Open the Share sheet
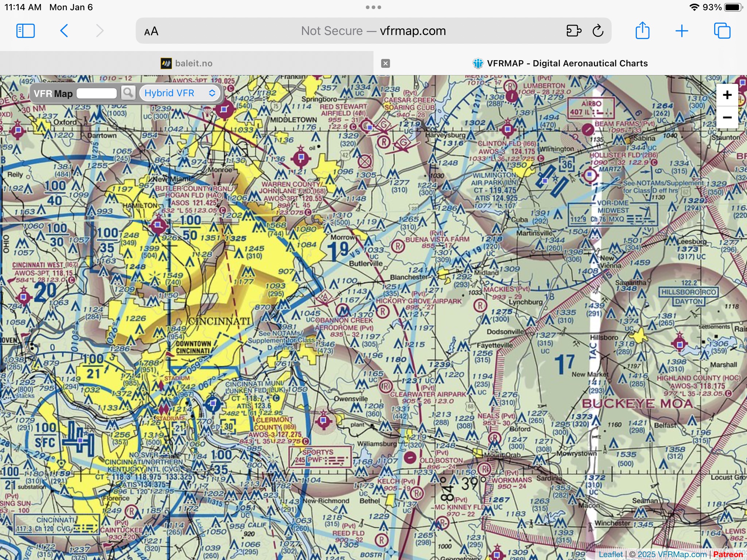747x560 pixels. click(642, 30)
